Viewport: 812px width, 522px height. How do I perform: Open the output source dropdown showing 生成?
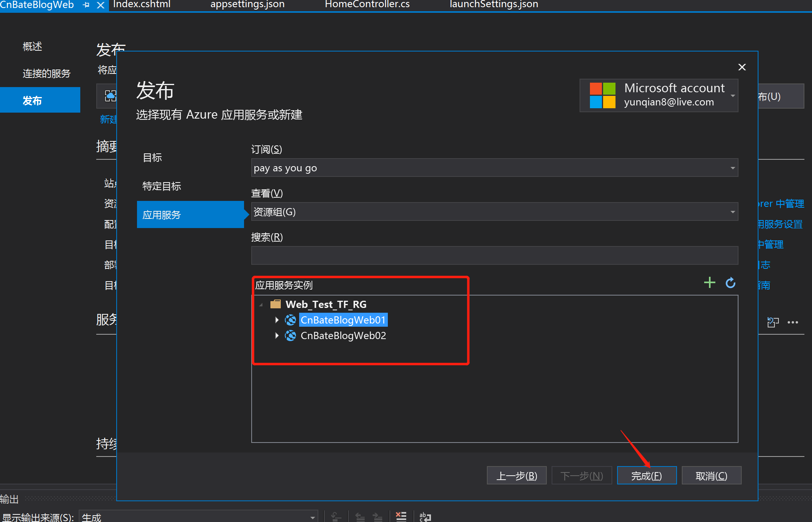click(x=199, y=517)
